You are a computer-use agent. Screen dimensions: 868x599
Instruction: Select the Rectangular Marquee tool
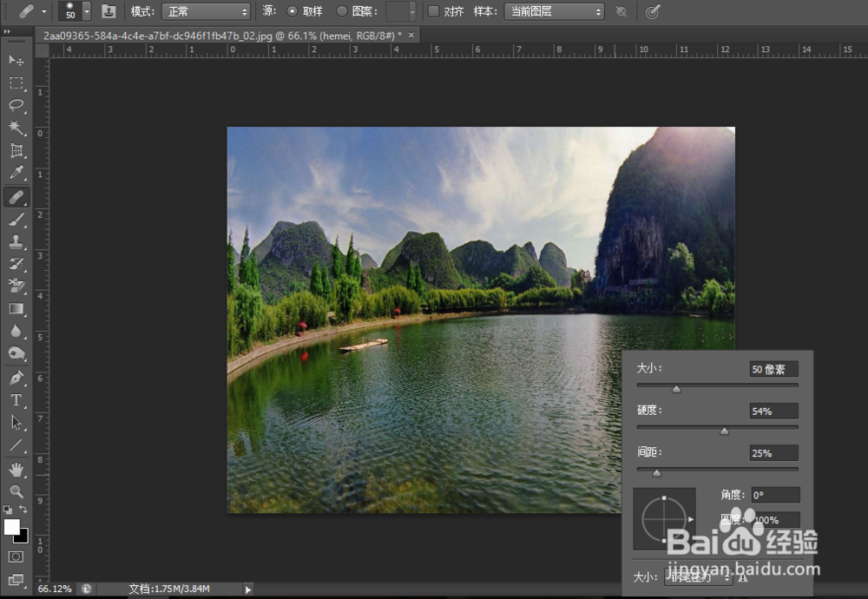16,83
